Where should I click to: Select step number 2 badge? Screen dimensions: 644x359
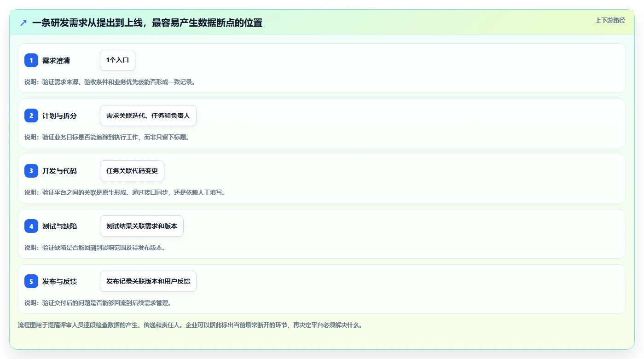pyautogui.click(x=31, y=116)
